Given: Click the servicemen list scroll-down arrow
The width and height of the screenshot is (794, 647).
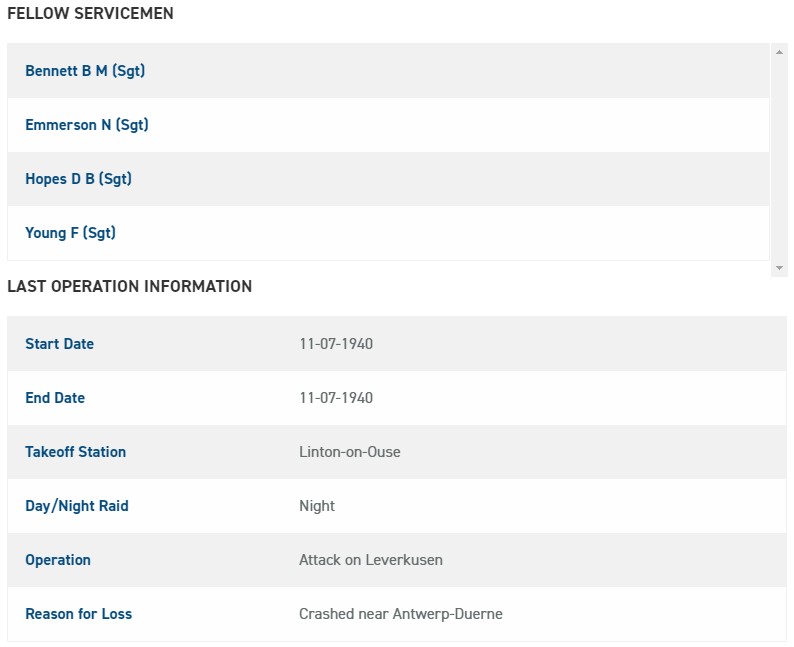Looking at the screenshot, I should 780,268.
